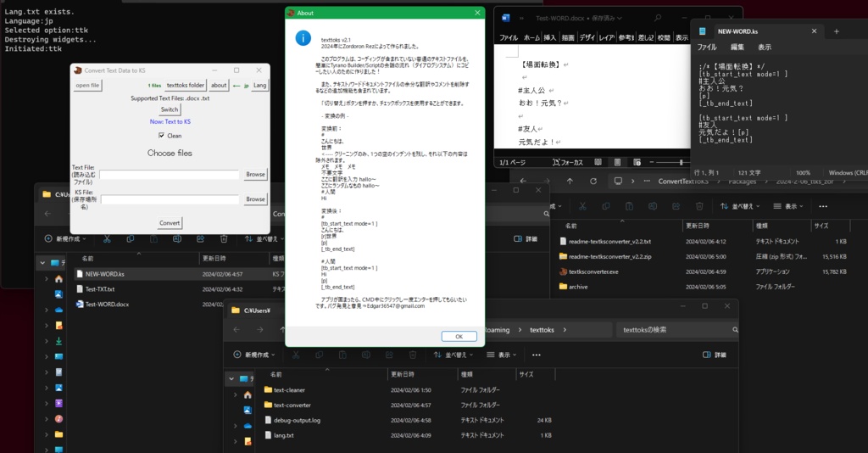Switch Word to read mode view
Screen dimensions: 868x453
click(x=598, y=162)
